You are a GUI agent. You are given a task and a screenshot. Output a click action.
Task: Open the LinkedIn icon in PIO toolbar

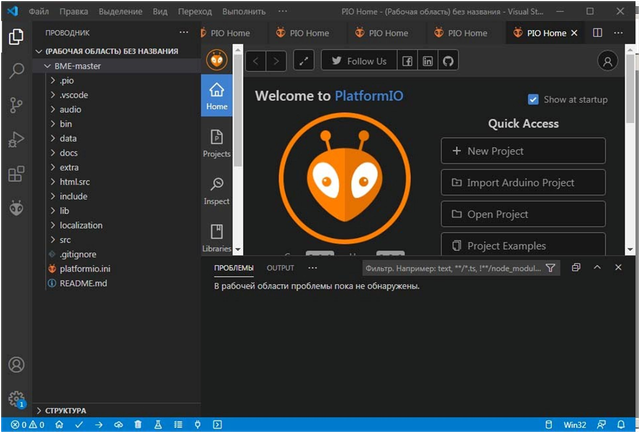coord(428,61)
